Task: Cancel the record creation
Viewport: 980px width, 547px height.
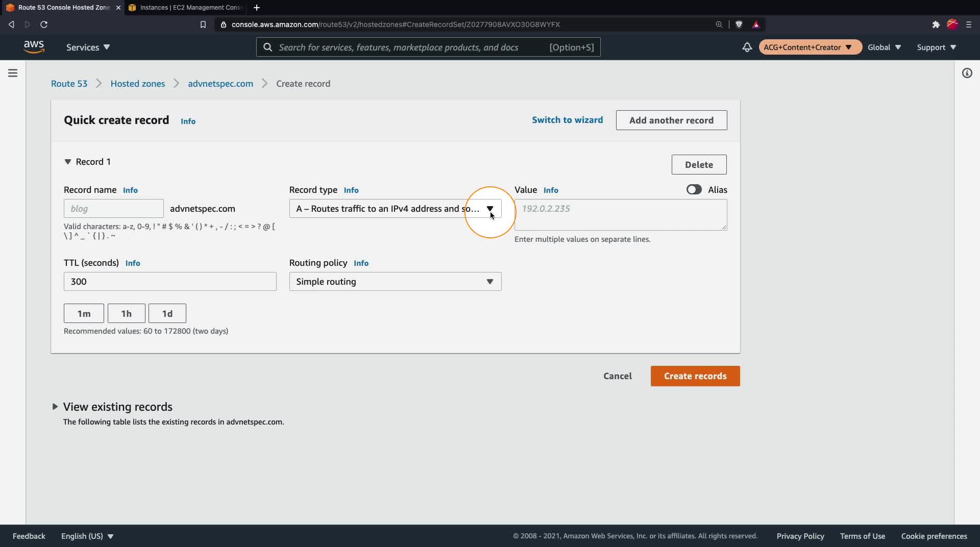Action: (618, 376)
